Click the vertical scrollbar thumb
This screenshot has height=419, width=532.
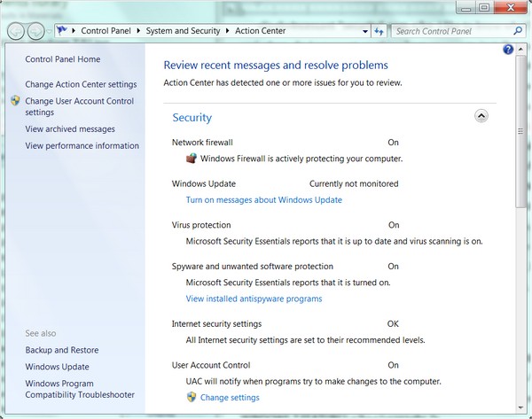click(x=520, y=131)
